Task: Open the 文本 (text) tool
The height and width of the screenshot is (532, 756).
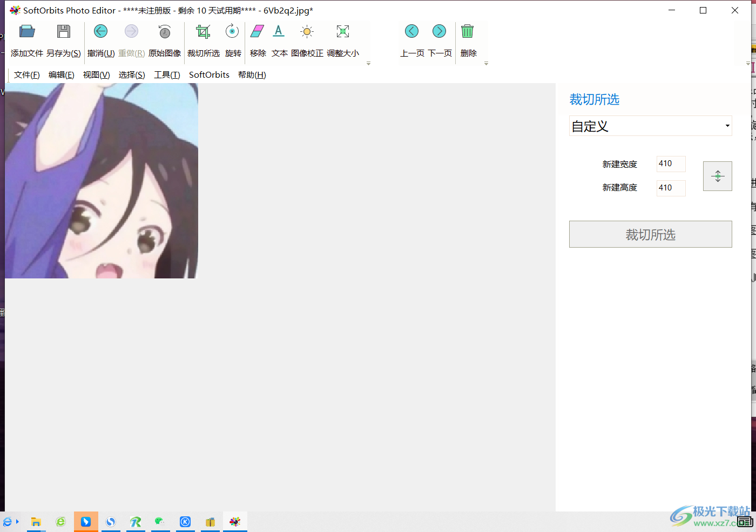Action: coord(279,31)
